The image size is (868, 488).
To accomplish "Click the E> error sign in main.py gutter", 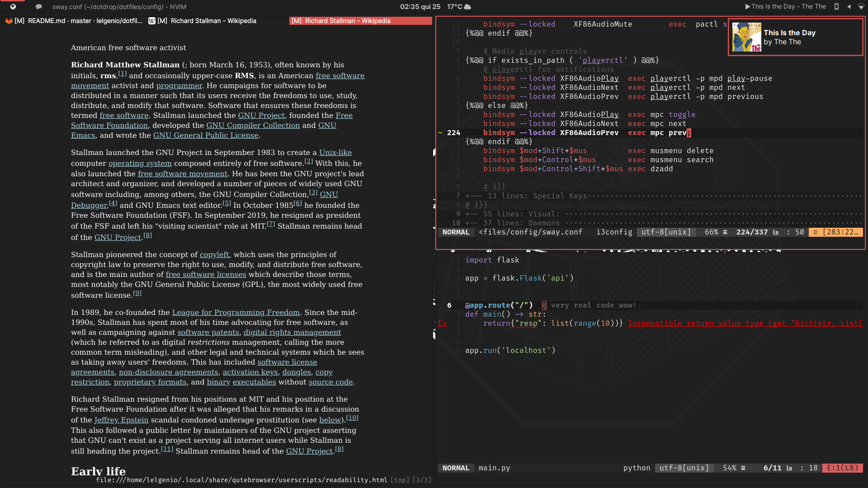I will pyautogui.click(x=443, y=323).
